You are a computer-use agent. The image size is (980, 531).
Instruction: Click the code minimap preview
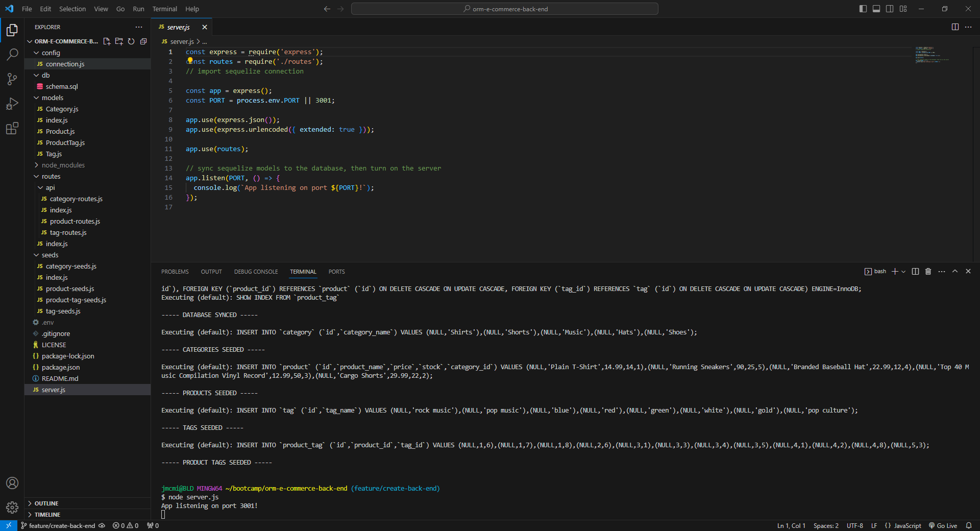click(x=932, y=55)
